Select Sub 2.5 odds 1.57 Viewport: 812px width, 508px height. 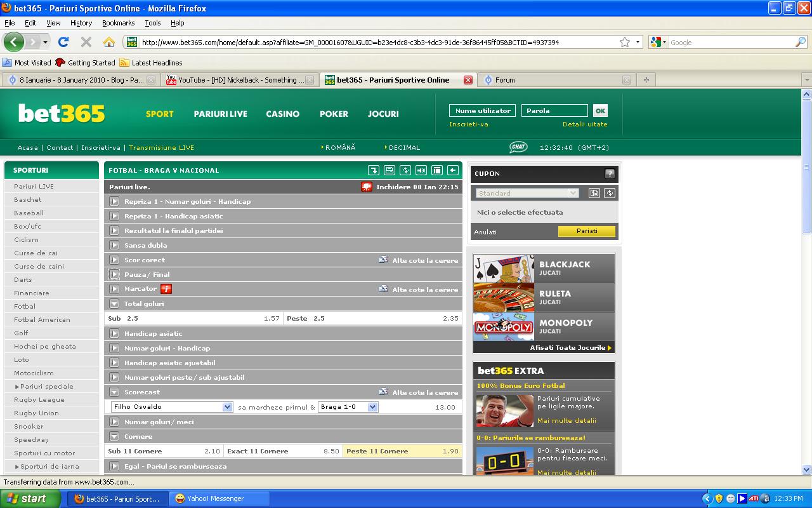(x=193, y=318)
